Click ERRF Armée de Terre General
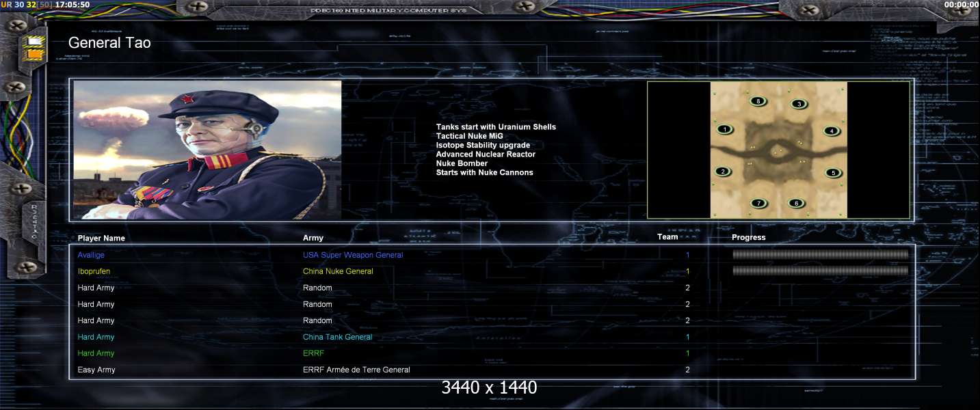This screenshot has height=410, width=980. coord(356,370)
